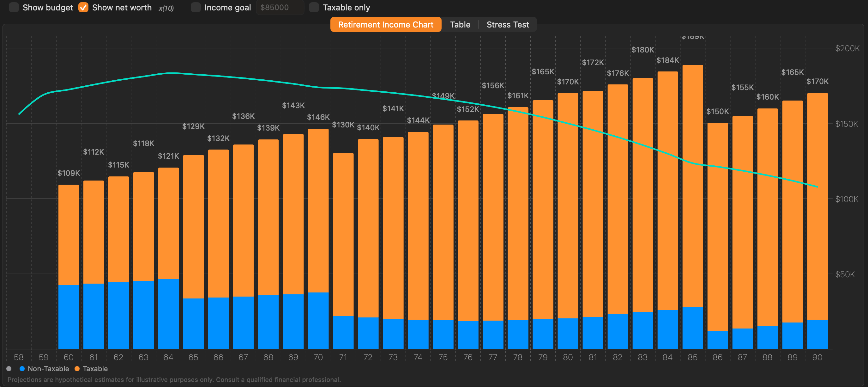868x387 pixels.
Task: Click age 81 on the x-axis
Action: pyautogui.click(x=593, y=357)
